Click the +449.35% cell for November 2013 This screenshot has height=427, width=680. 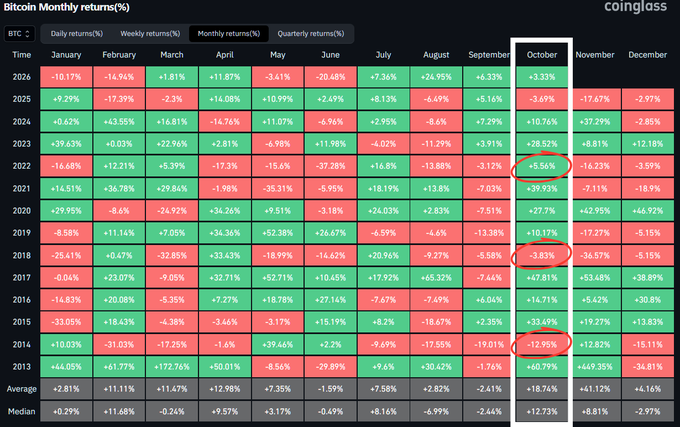[x=595, y=367]
